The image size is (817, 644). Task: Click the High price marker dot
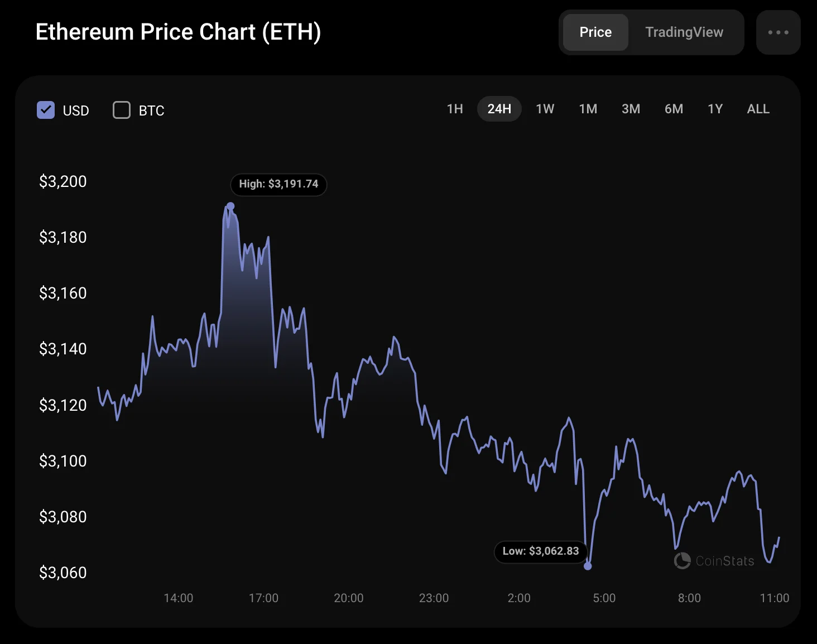click(x=230, y=206)
